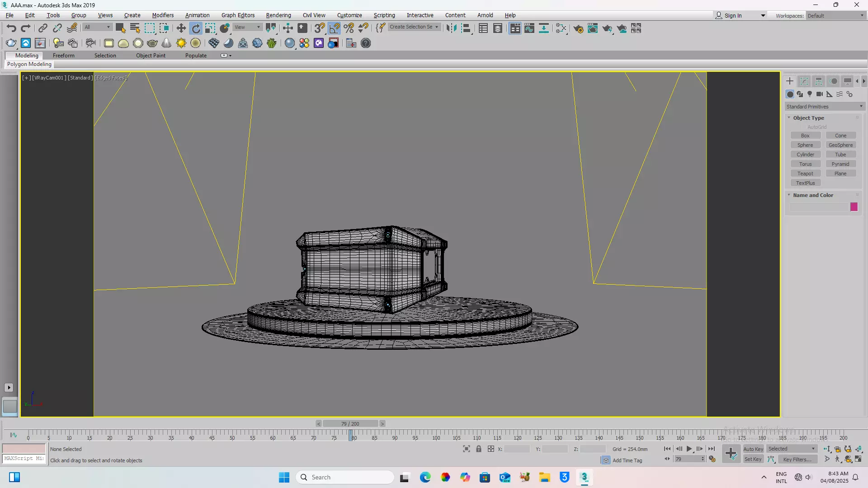Open the All selection filter dropdown

[x=97, y=27]
